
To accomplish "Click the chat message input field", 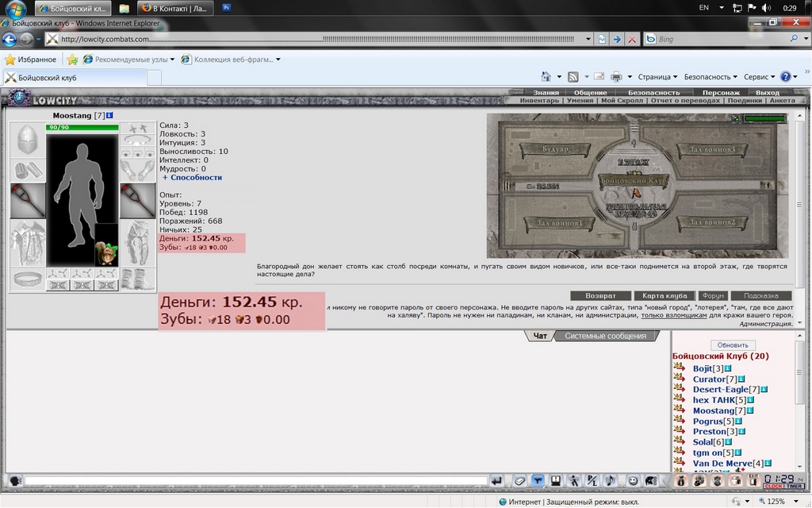I will pyautogui.click(x=256, y=481).
